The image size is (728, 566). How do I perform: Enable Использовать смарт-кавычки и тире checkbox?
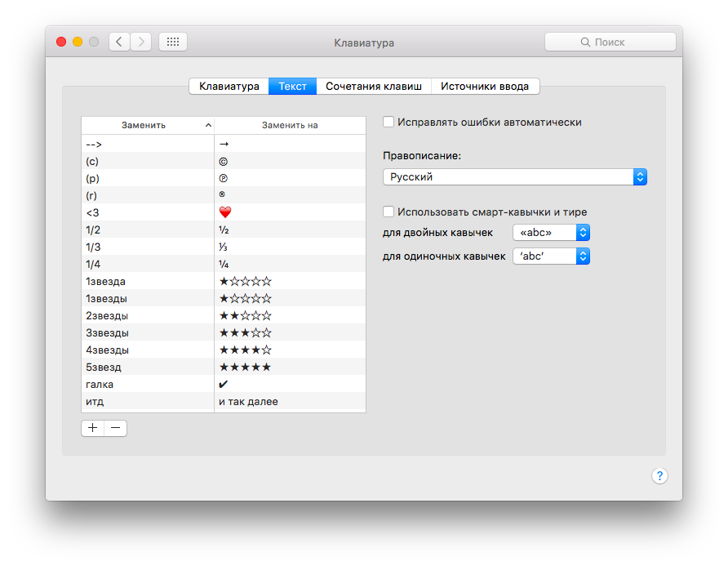click(x=388, y=212)
